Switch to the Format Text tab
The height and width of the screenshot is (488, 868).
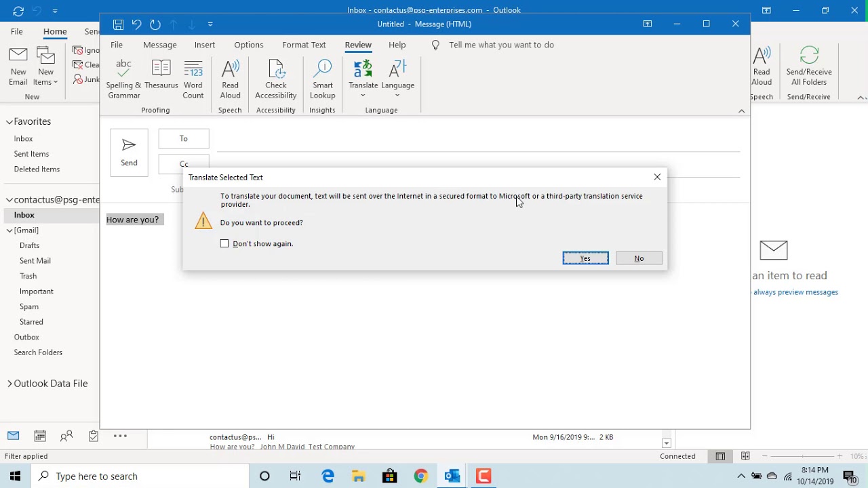pyautogui.click(x=304, y=45)
